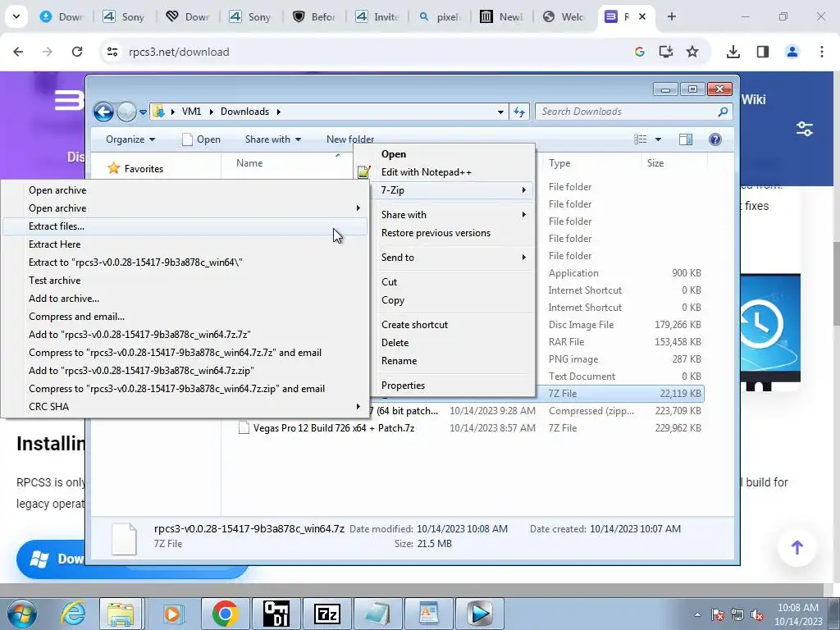Switch to the pixel search tab
840x630 pixels.
click(x=440, y=16)
